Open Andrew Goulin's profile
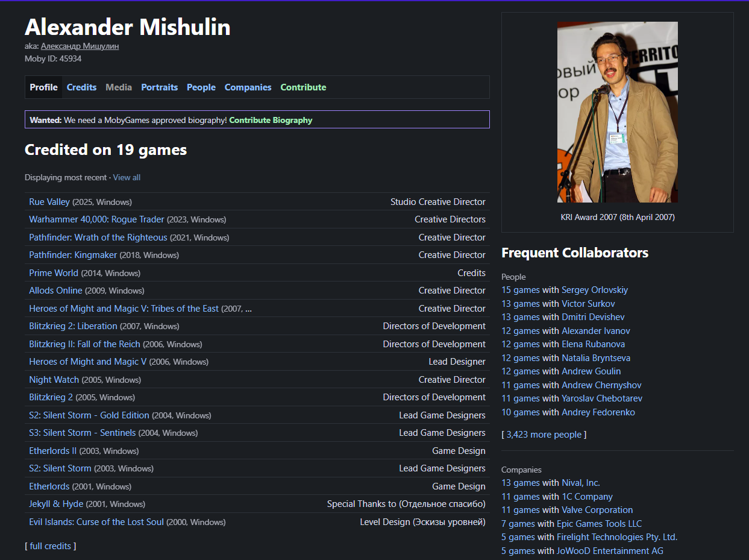Screen dimensions: 749x560 pos(591,371)
